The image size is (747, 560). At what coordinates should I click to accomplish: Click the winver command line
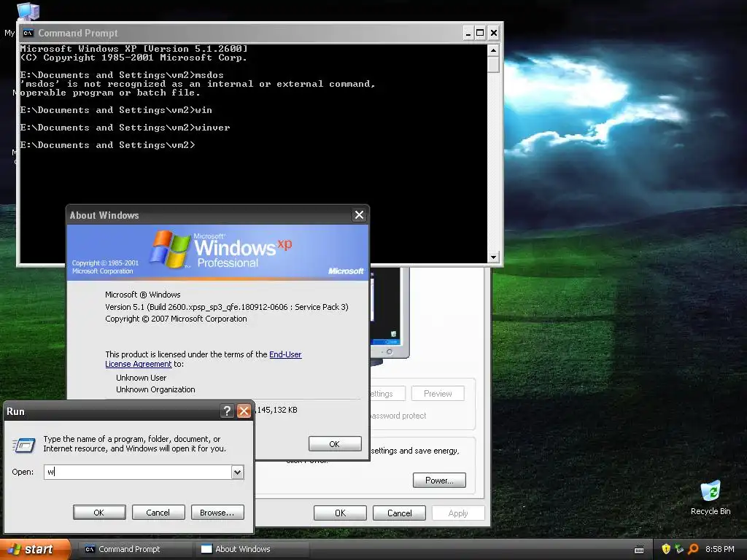(x=125, y=128)
